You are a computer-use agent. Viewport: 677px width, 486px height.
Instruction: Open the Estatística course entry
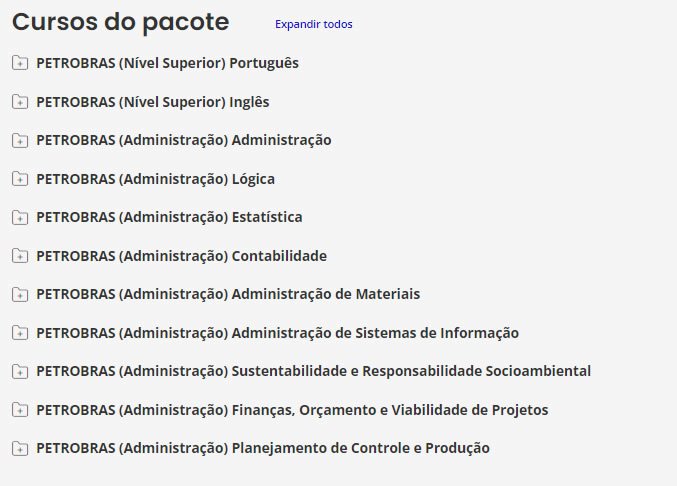pos(169,217)
